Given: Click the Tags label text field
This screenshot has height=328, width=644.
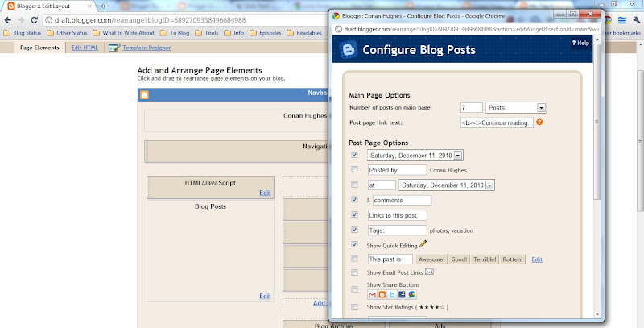Looking at the screenshot, I should [x=397, y=230].
